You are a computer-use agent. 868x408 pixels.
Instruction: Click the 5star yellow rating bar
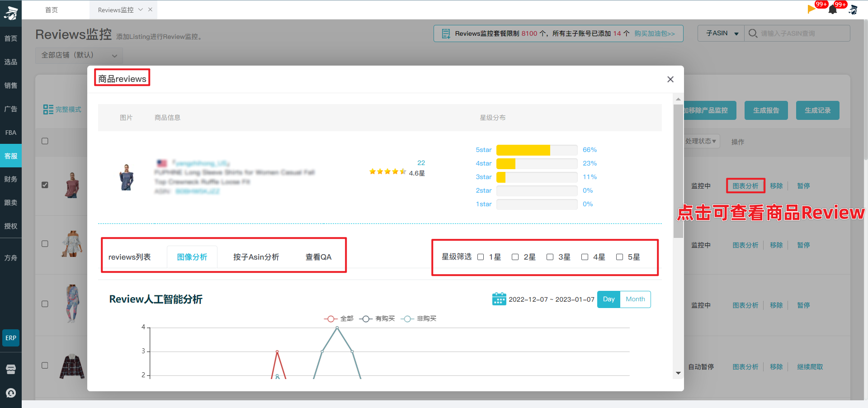(x=523, y=150)
